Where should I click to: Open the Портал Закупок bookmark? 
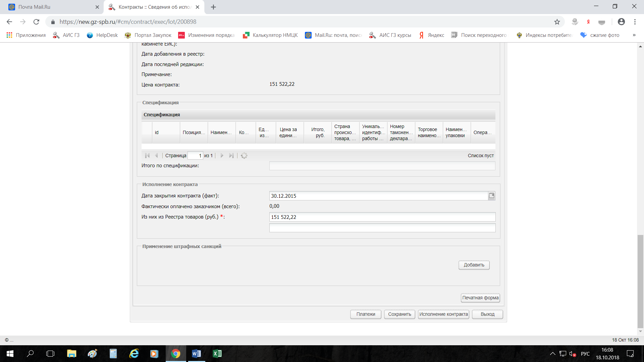[x=148, y=35]
